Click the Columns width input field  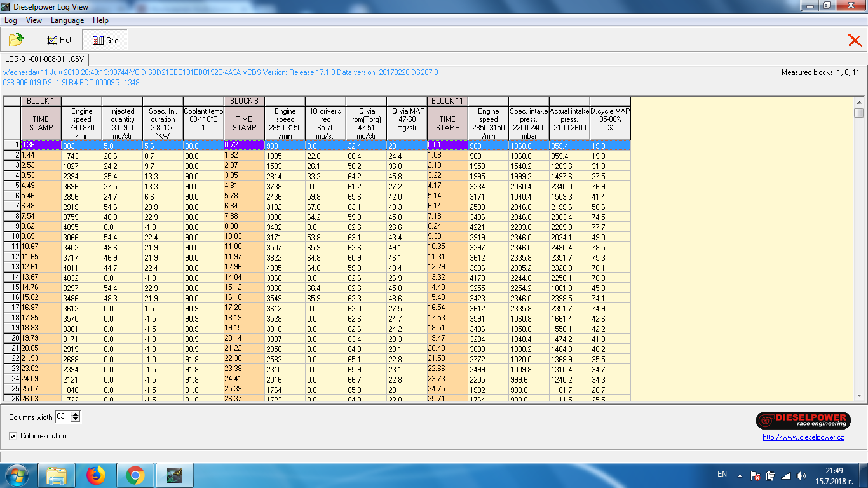62,417
